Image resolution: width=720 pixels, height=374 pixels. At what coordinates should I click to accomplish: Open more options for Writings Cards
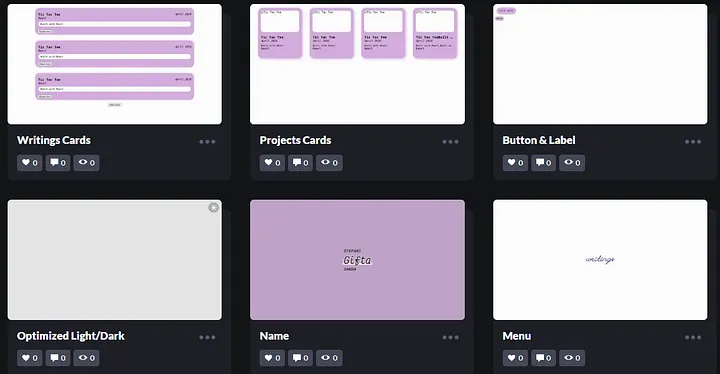click(x=208, y=142)
